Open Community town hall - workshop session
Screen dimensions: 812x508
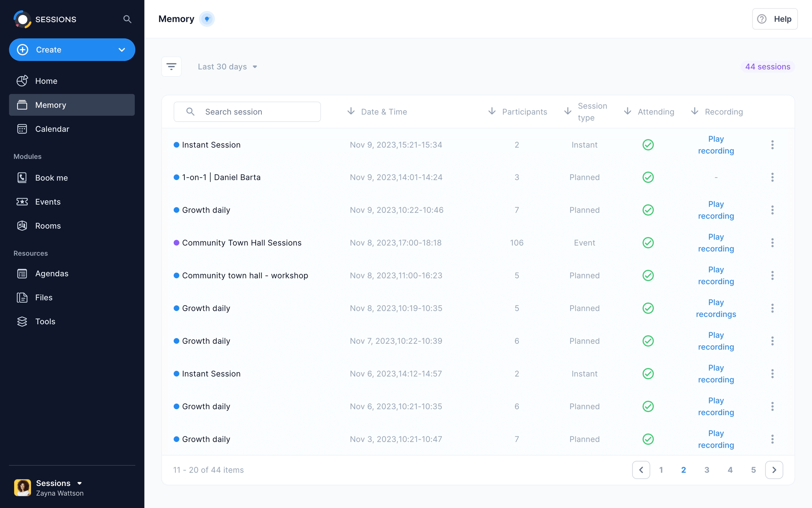point(245,276)
